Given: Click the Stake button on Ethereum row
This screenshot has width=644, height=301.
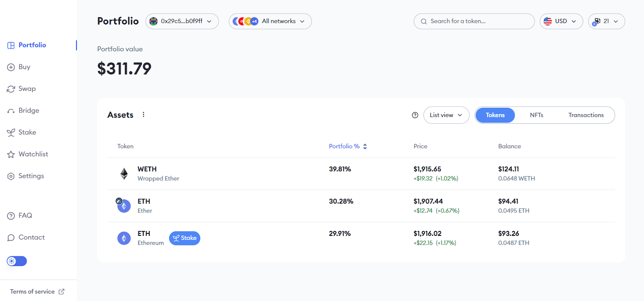Looking at the screenshot, I should pyautogui.click(x=184, y=238).
